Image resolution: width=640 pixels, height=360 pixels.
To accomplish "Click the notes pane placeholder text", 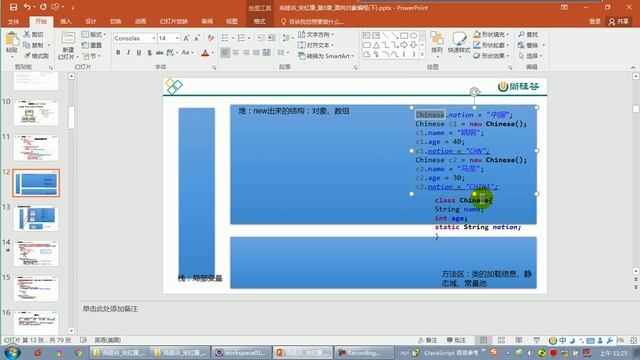I will [x=110, y=309].
